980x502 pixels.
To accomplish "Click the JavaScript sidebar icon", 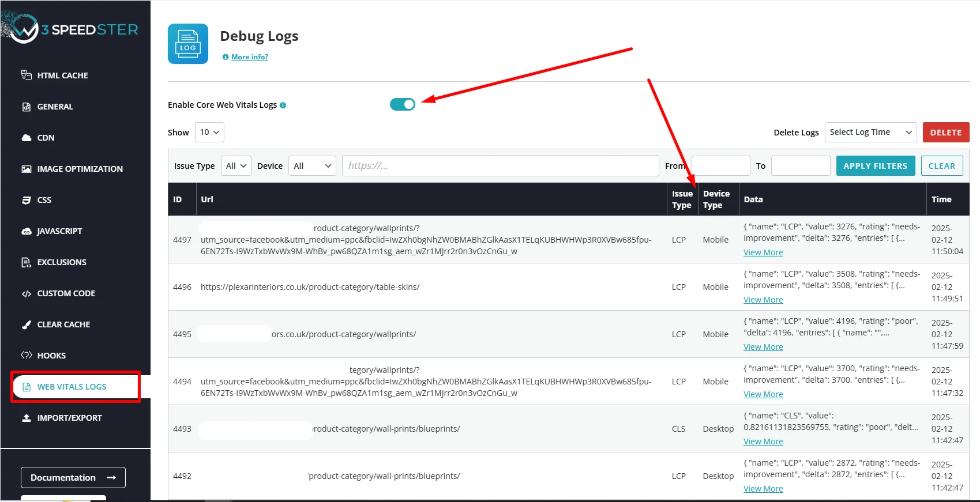I will 27,231.
